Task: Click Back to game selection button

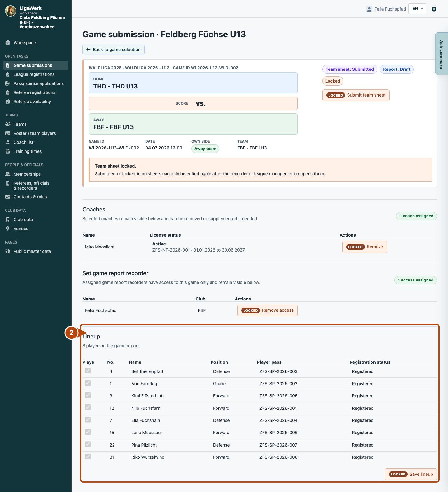Action: pos(114,50)
